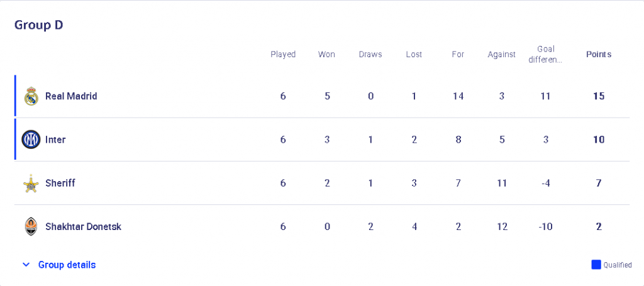Click Real Madrid's 15 points value
The image size is (644, 286).
[599, 96]
